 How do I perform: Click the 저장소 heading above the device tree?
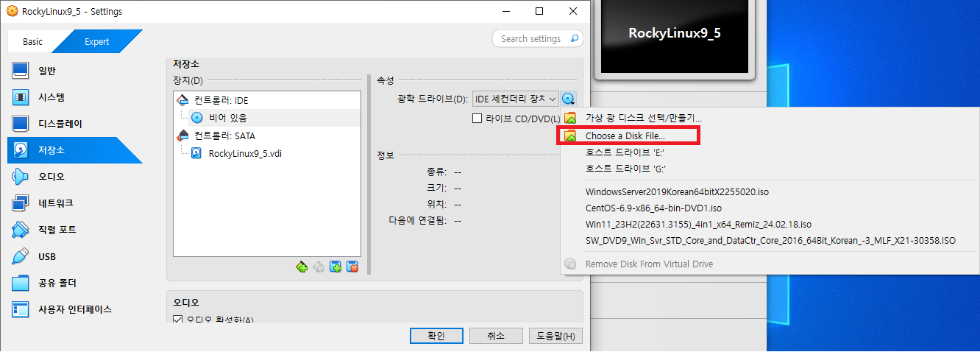point(186,65)
